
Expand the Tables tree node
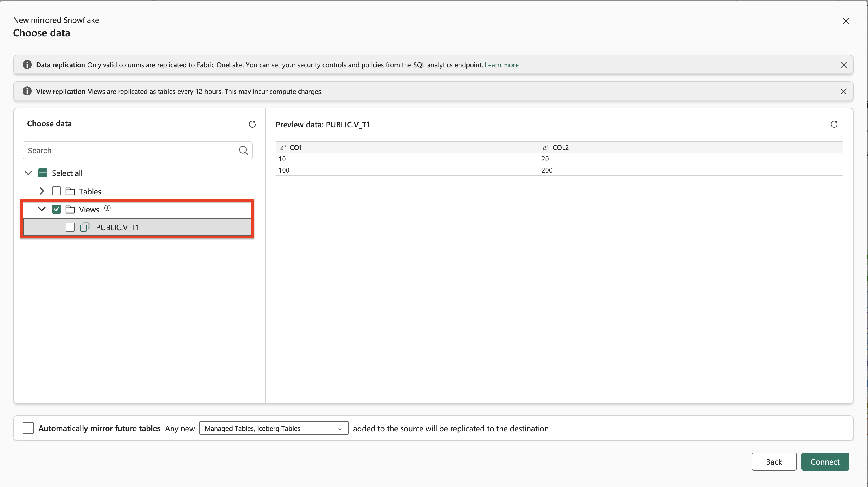(42, 191)
